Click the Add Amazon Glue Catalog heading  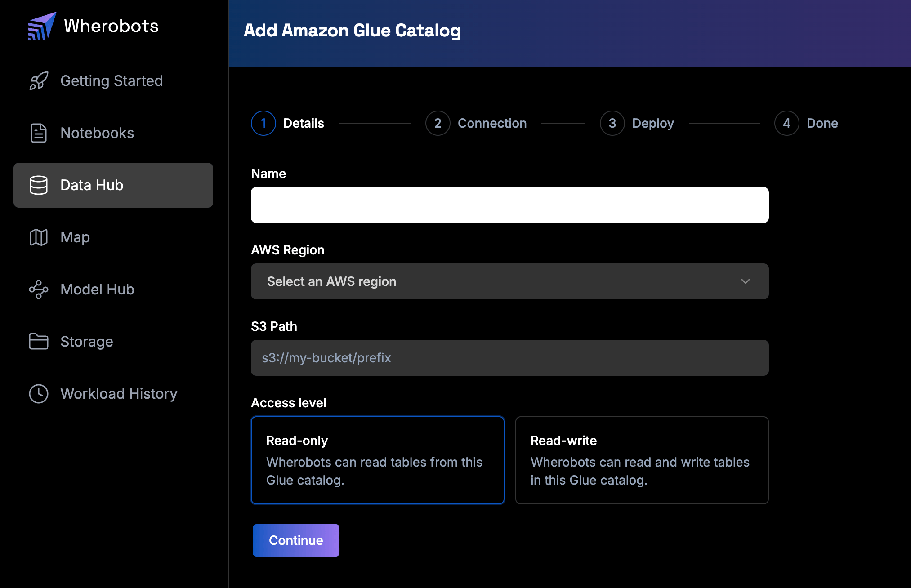pos(352,31)
